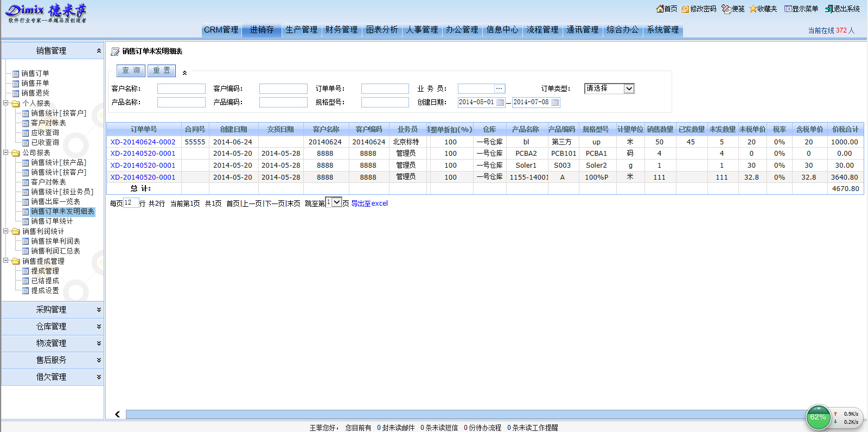Open the 图表分析 top menu
The image size is (868, 432).
(382, 30)
